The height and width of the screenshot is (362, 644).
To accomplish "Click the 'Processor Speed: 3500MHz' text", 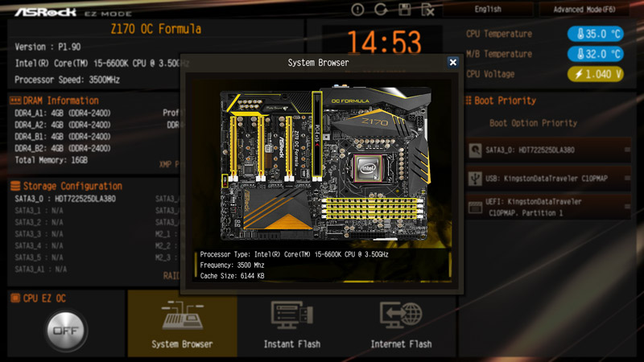I will tap(67, 80).
